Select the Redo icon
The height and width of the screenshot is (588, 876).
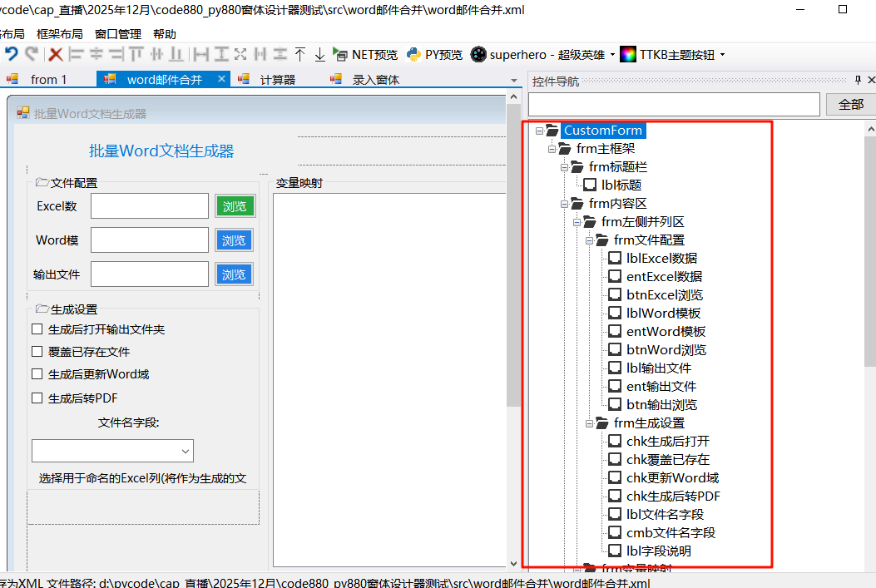point(32,54)
